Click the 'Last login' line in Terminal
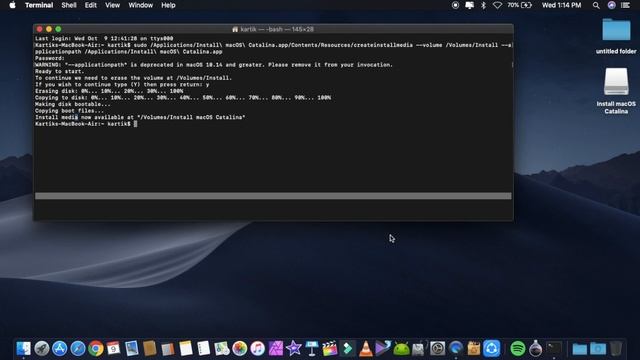Viewport: 640px width, 360px height. coord(104,38)
